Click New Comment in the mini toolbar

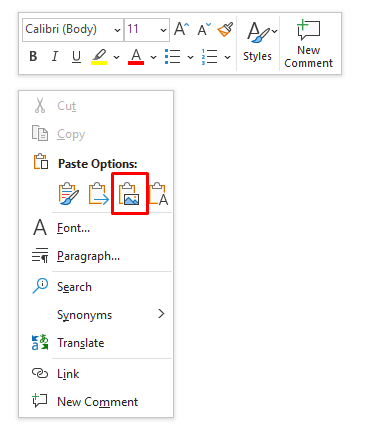[x=308, y=44]
